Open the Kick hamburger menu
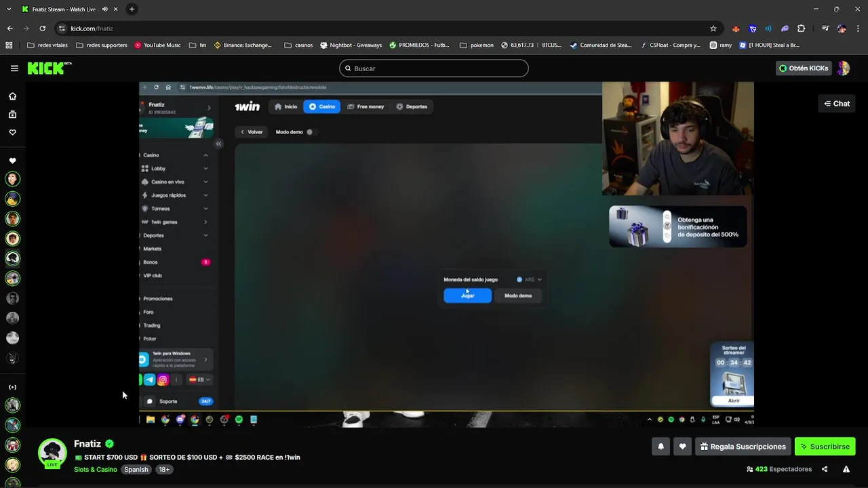Screen dimensions: 868x488 [14, 68]
